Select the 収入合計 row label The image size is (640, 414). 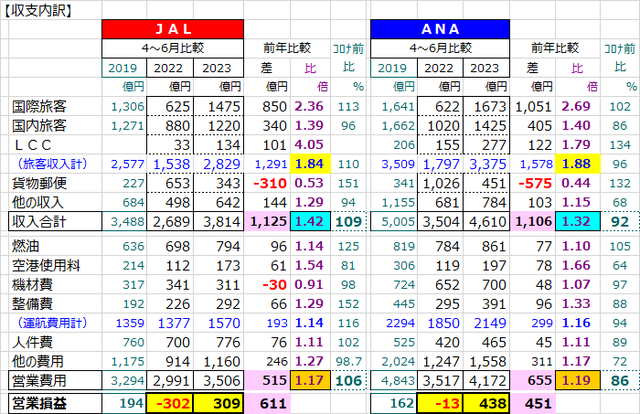point(55,222)
